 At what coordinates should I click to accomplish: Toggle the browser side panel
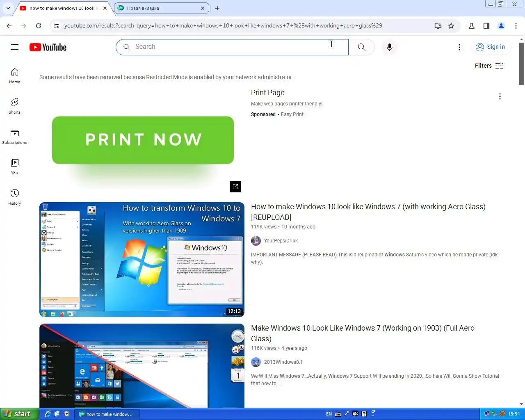point(486,25)
